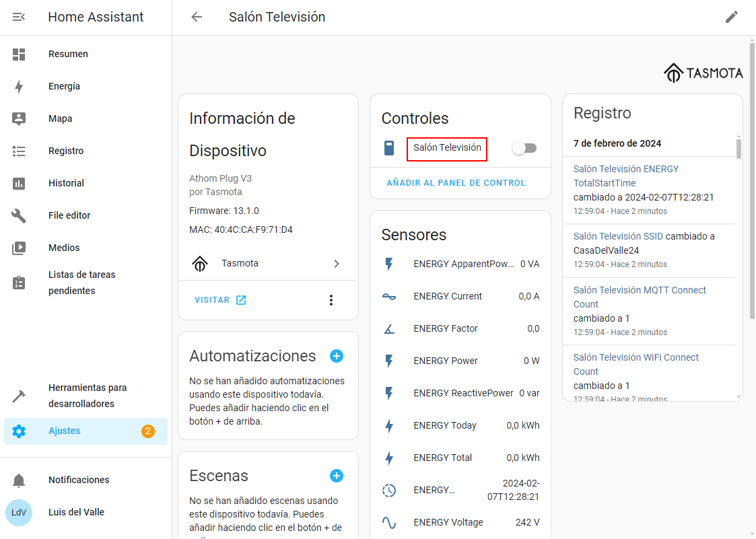Click the ENERGY Voltage sine wave icon
Screen dimensions: 756x539
(389, 522)
